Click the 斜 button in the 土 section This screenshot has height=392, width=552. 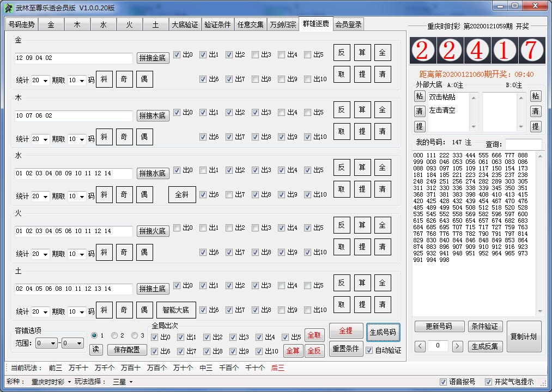point(104,310)
